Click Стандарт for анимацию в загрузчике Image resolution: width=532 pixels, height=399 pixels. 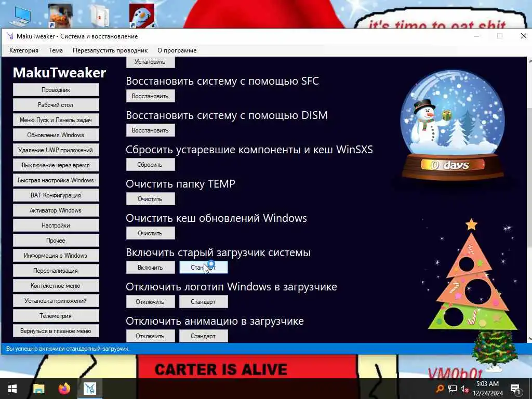(x=203, y=336)
